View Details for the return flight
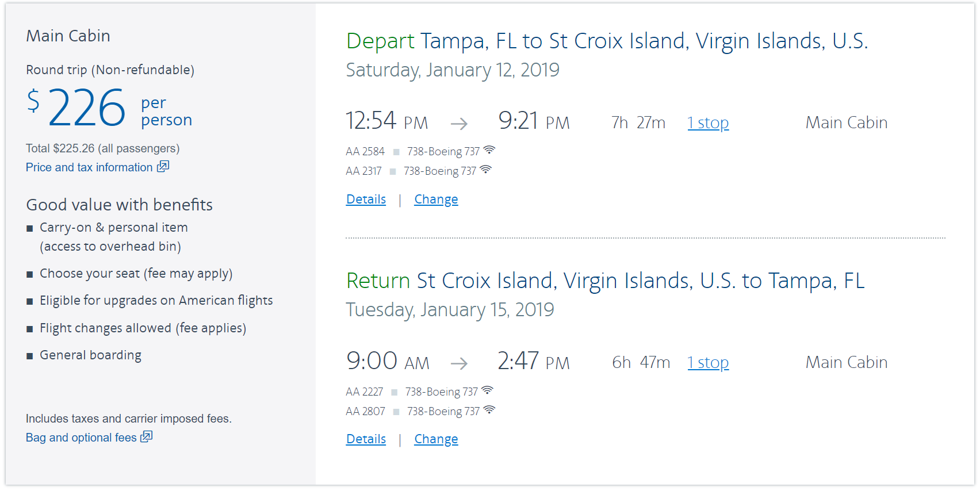 [366, 439]
